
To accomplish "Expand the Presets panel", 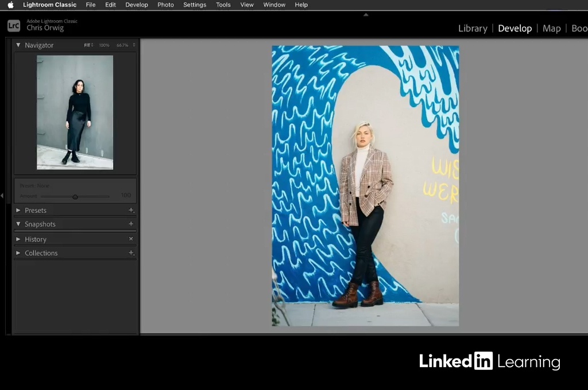I will click(x=18, y=210).
